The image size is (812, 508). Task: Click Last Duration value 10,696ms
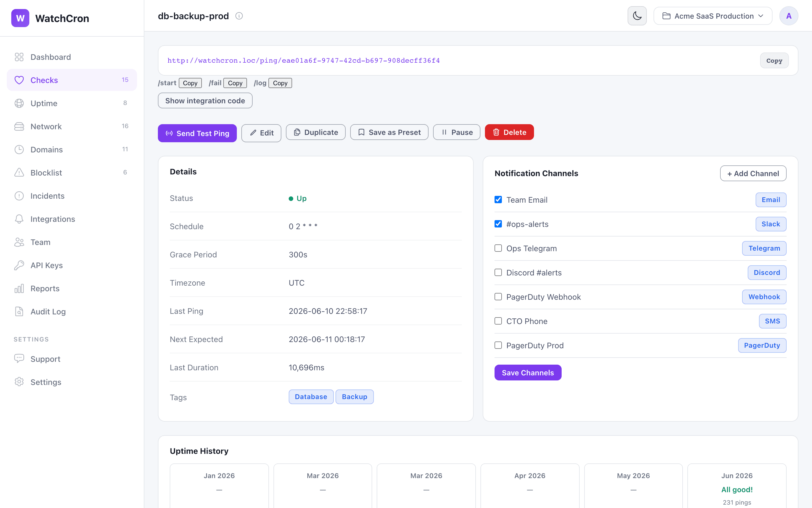(306, 367)
